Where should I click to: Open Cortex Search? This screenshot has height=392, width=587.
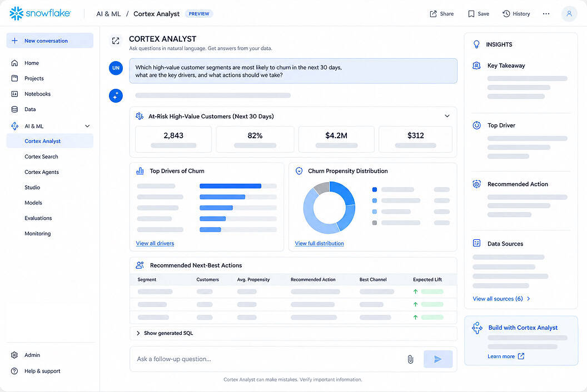click(41, 157)
